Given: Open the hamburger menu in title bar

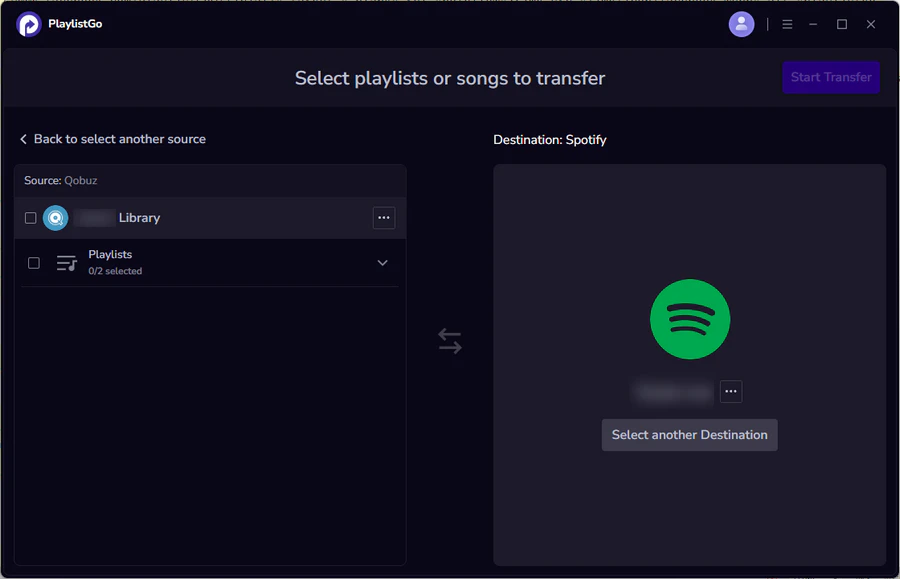Looking at the screenshot, I should (x=787, y=24).
